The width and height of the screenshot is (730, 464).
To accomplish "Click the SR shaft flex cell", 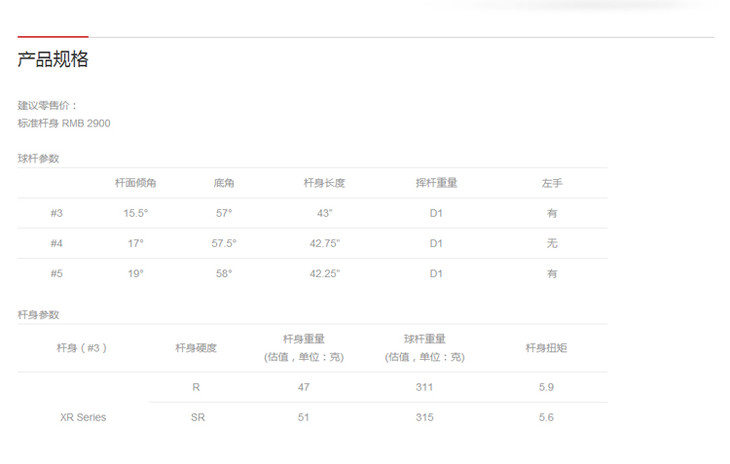I will coord(197,417).
